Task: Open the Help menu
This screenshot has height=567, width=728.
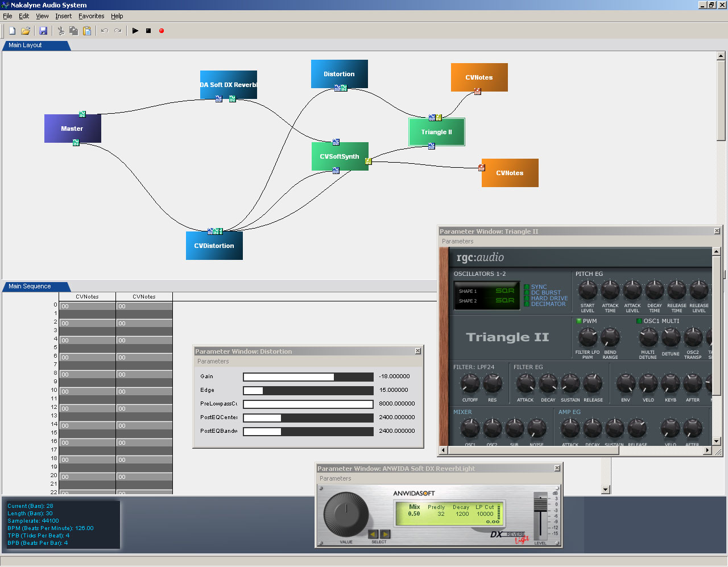Action: point(117,16)
